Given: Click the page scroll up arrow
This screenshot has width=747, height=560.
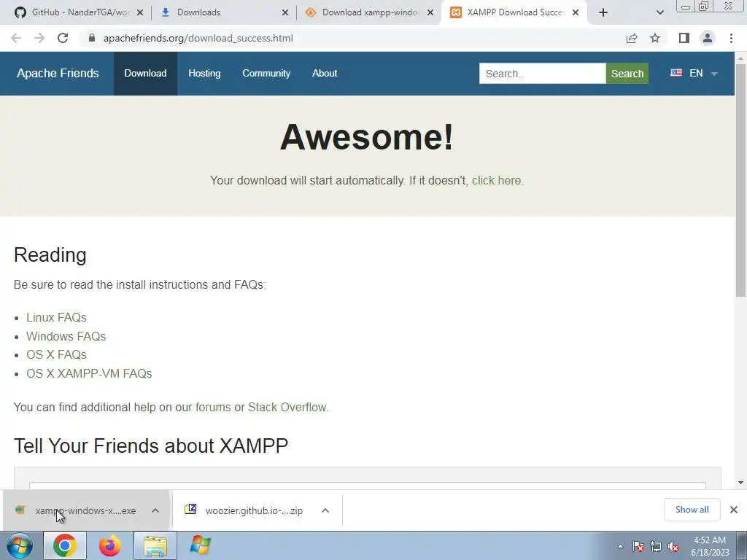Looking at the screenshot, I should click(741, 58).
